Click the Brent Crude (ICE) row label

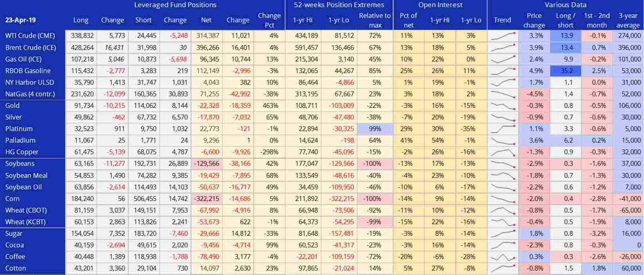[x=31, y=48]
